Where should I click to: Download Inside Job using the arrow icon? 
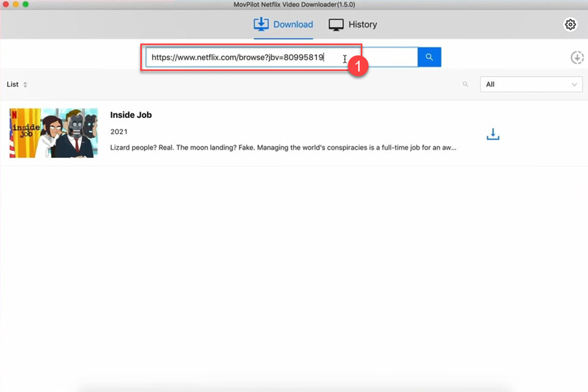pos(493,135)
